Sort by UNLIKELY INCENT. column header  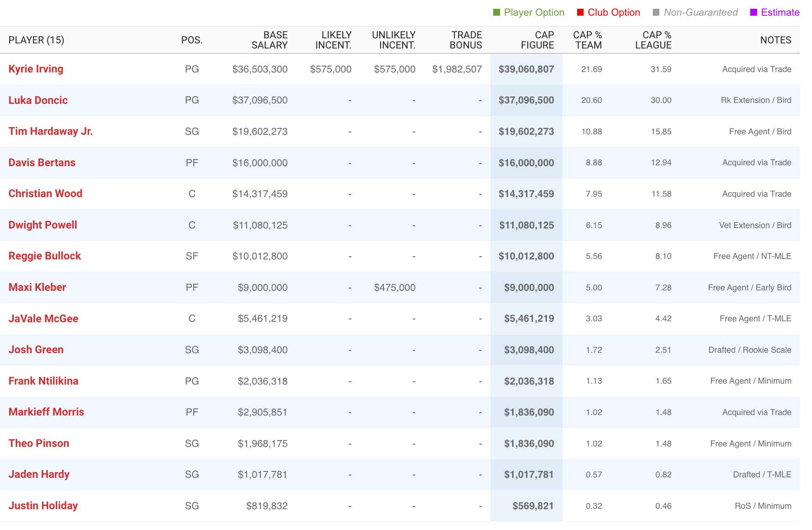394,40
